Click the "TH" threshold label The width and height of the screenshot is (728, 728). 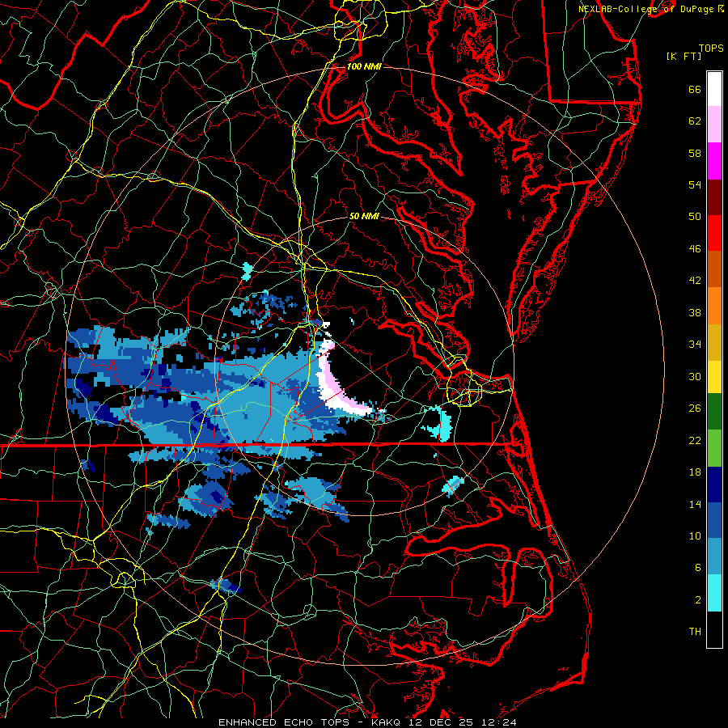click(x=695, y=632)
